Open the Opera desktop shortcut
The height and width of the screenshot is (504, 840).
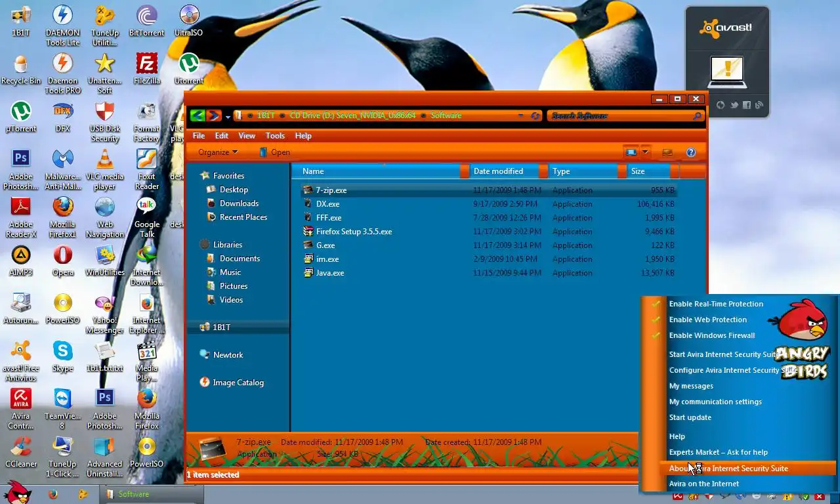(x=62, y=261)
